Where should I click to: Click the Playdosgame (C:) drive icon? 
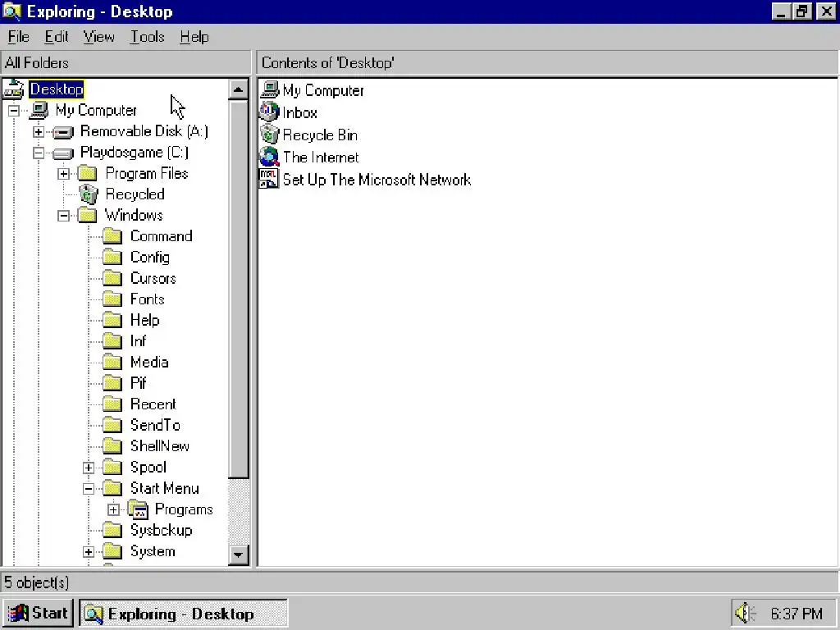tap(64, 153)
